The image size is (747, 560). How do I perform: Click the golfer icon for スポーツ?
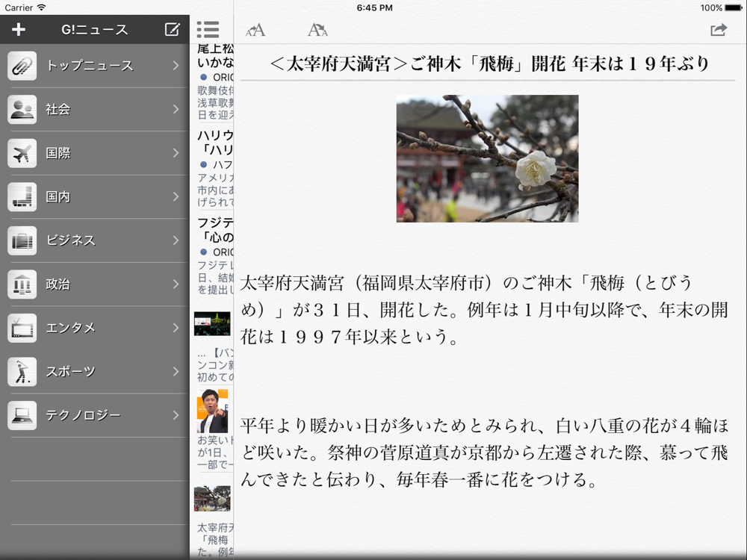[22, 371]
